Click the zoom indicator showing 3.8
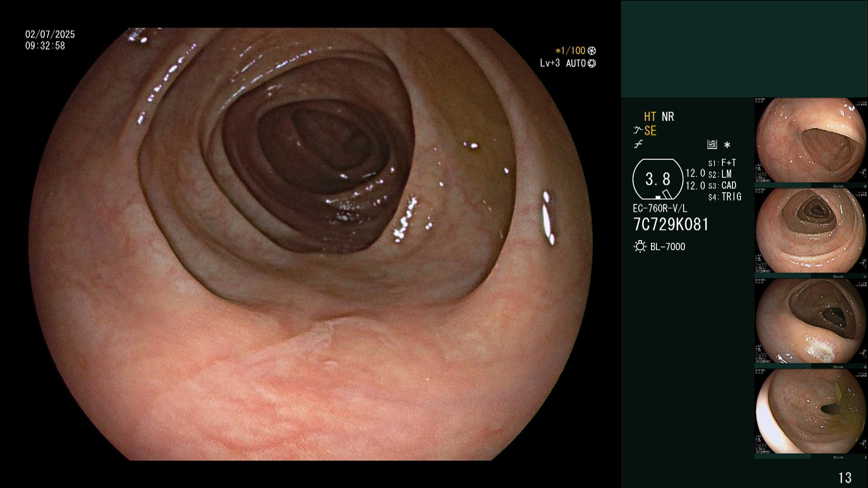The image size is (868, 488). tap(658, 179)
